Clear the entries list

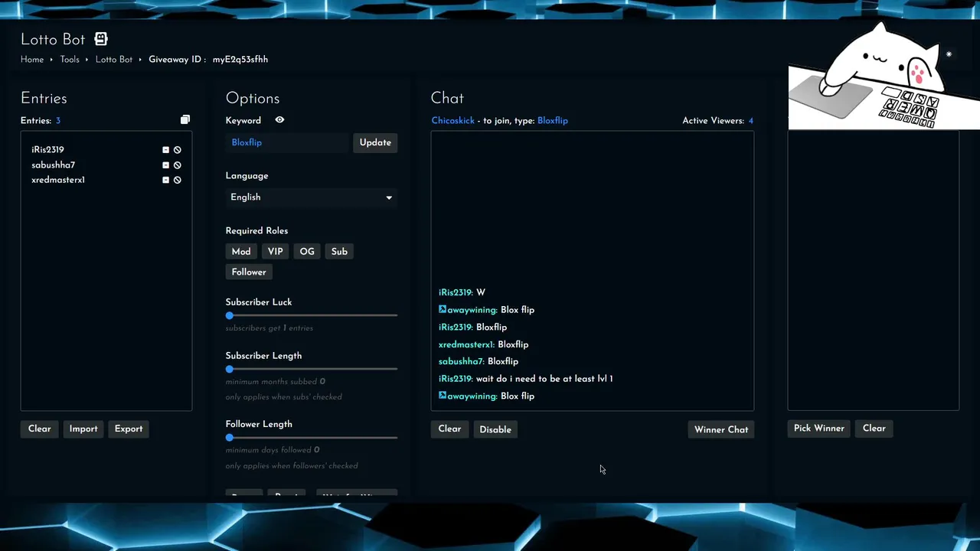[40, 429]
